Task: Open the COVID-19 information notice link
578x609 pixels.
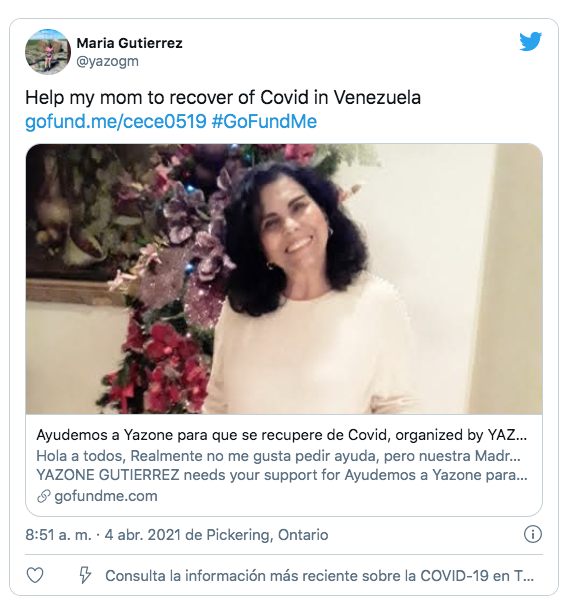Action: pyautogui.click(x=319, y=576)
